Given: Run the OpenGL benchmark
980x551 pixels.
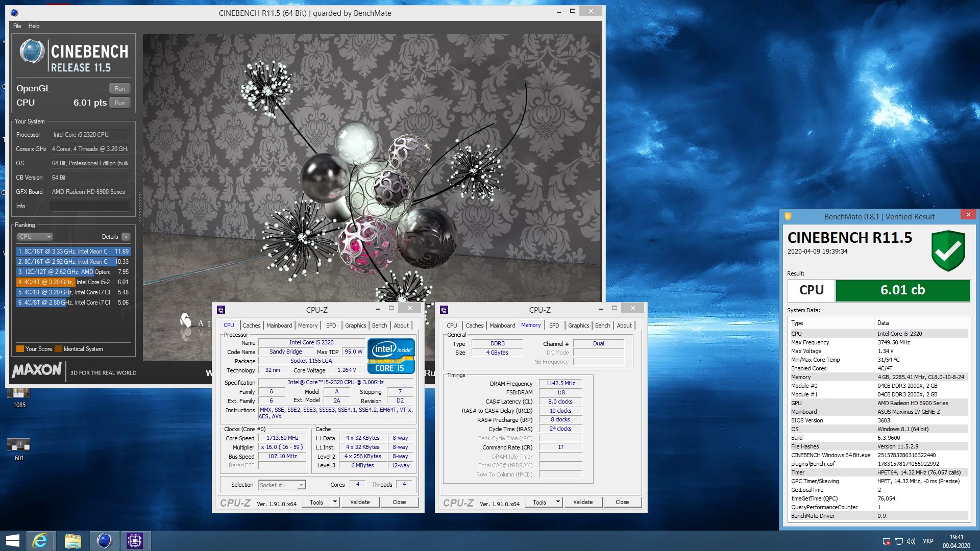Looking at the screenshot, I should [x=119, y=88].
